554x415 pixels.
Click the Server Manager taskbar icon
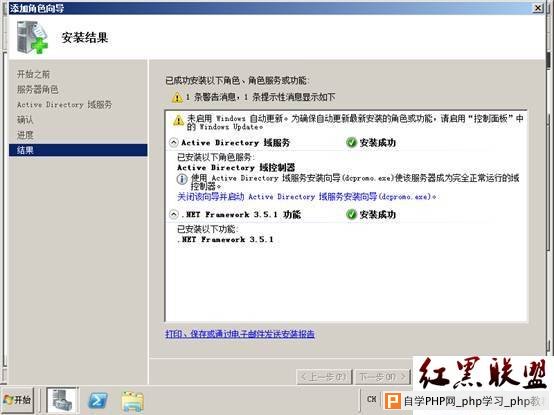click(61, 400)
